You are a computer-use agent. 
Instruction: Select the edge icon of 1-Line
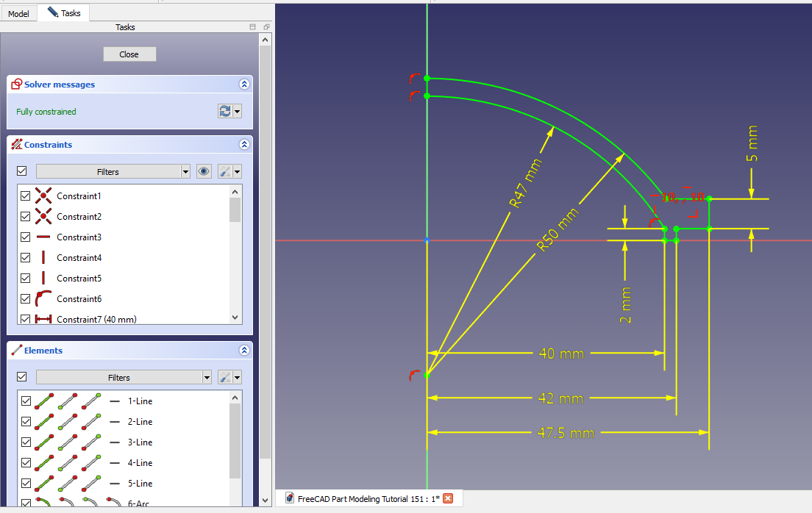click(44, 401)
